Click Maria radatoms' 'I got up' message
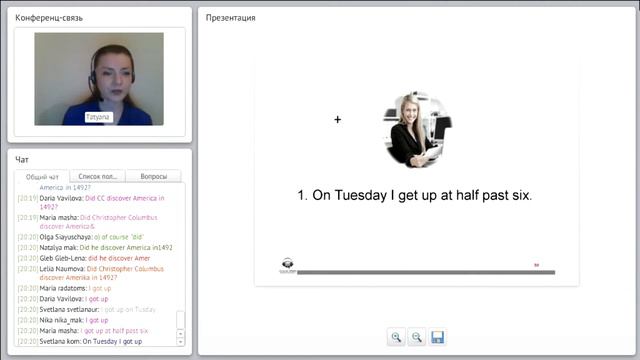Screen dimensions: 640x360 click(64, 288)
